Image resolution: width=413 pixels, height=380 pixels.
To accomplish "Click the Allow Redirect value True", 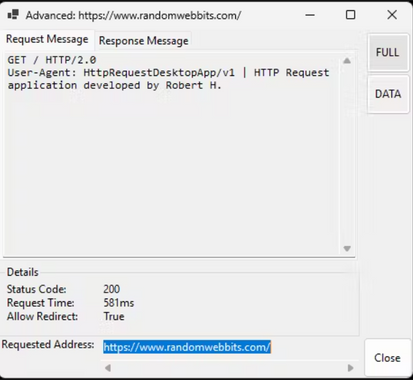I will [x=114, y=316].
